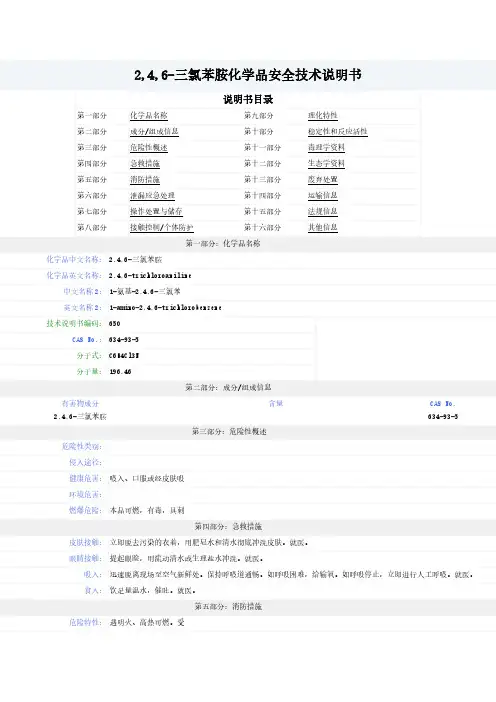Click the 眼睛接触 label
Screen dimensions: 496x702
(x=86, y=559)
